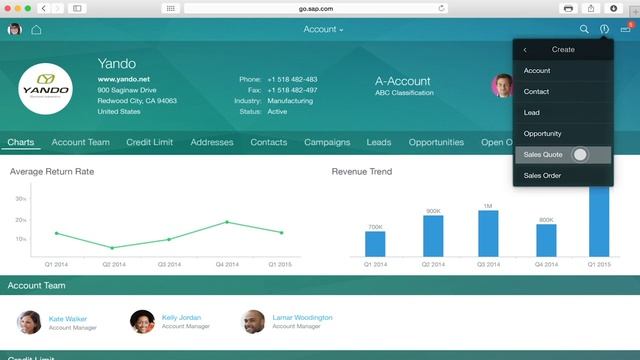This screenshot has width=640, height=360.
Task: Click the 800K Q4 2014 revenue bar
Action: [x=546, y=240]
